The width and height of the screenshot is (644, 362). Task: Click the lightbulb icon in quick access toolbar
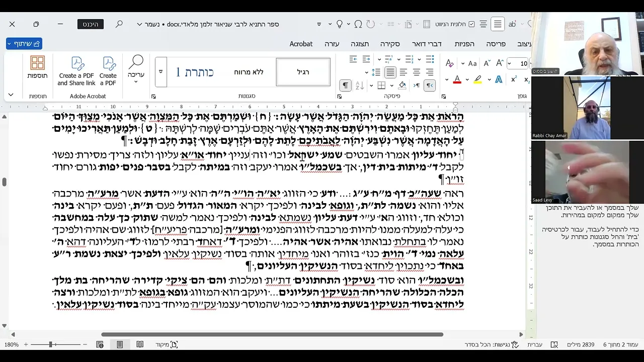point(340,24)
